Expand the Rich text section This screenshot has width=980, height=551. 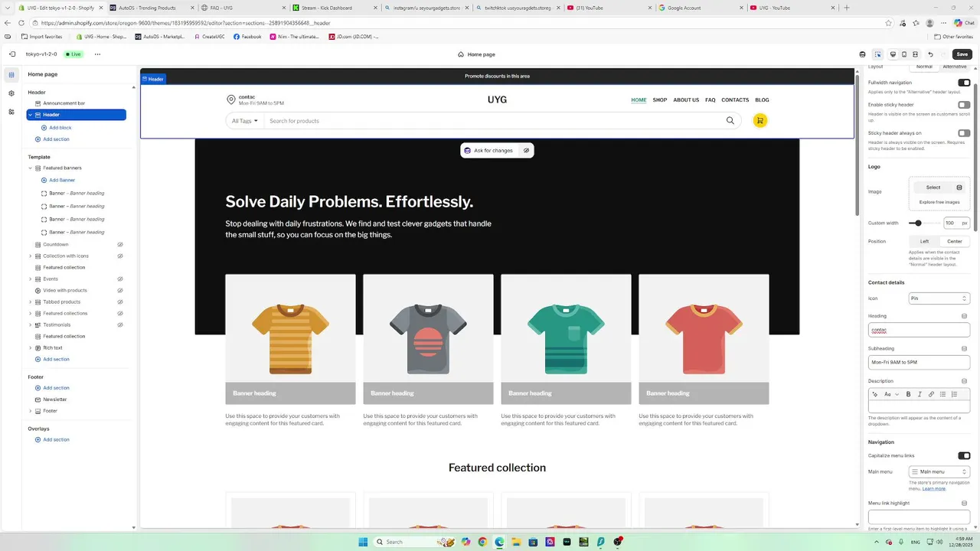click(x=31, y=347)
